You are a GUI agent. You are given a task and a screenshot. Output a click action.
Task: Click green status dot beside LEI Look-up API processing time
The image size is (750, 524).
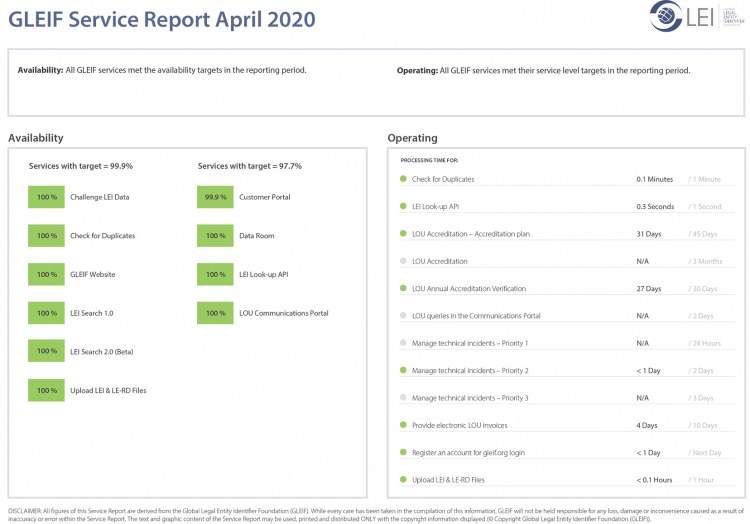pos(403,207)
